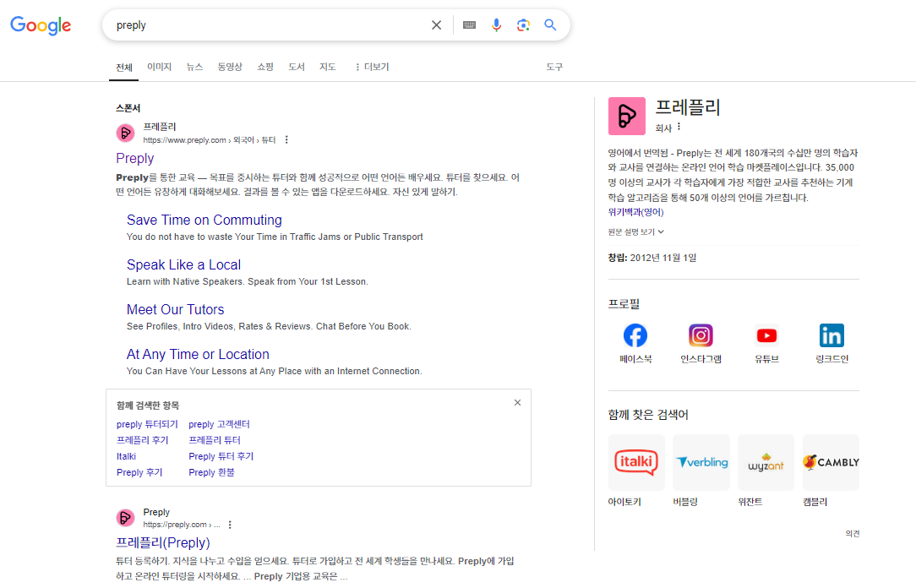Open 프레플리(Preply) result title
916x588 pixels.
[163, 542]
